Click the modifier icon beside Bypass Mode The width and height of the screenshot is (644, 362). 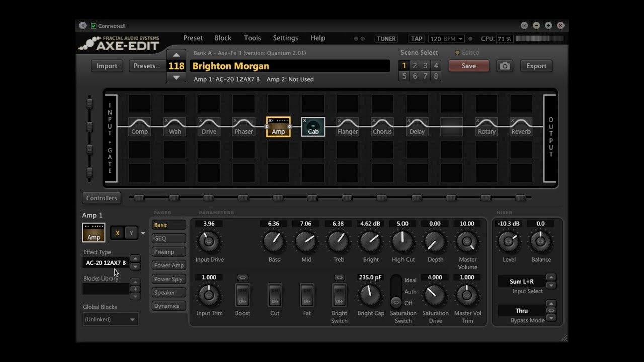click(x=551, y=310)
